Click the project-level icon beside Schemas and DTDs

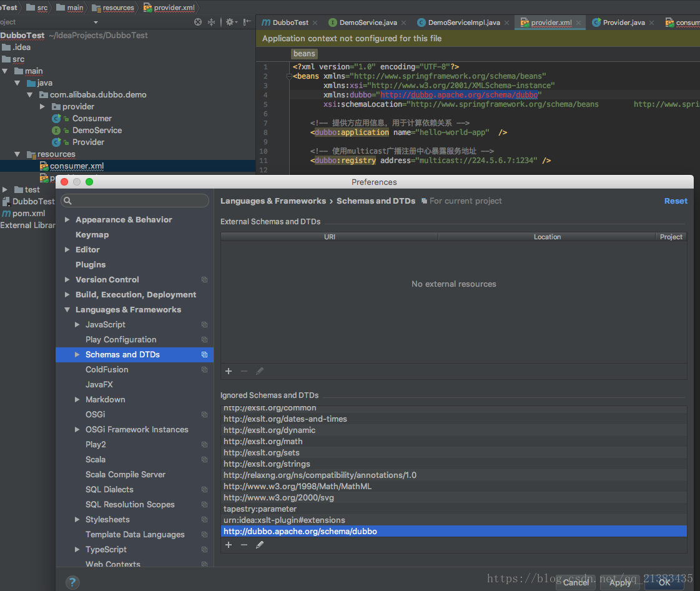pos(204,355)
